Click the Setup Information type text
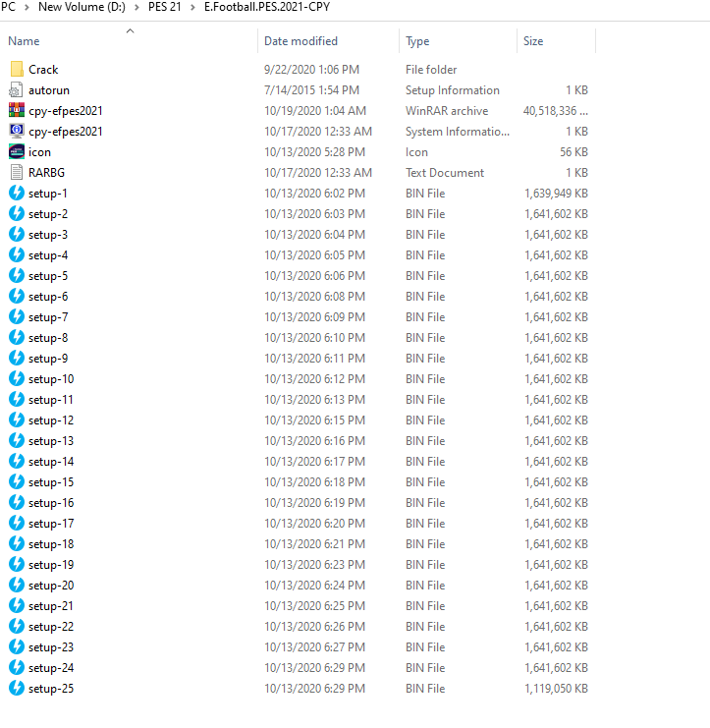The height and width of the screenshot is (728, 710). [x=453, y=90]
